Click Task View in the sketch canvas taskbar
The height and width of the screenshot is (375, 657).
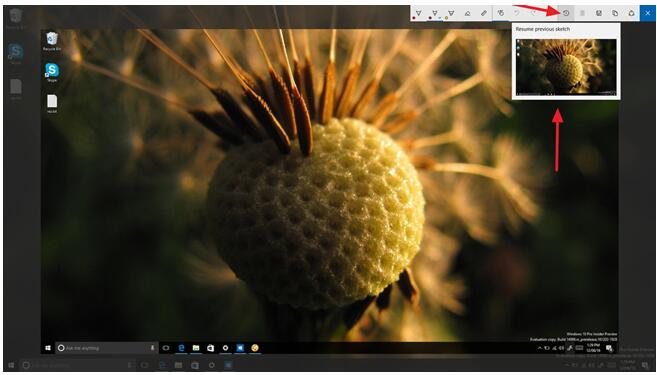coord(166,348)
